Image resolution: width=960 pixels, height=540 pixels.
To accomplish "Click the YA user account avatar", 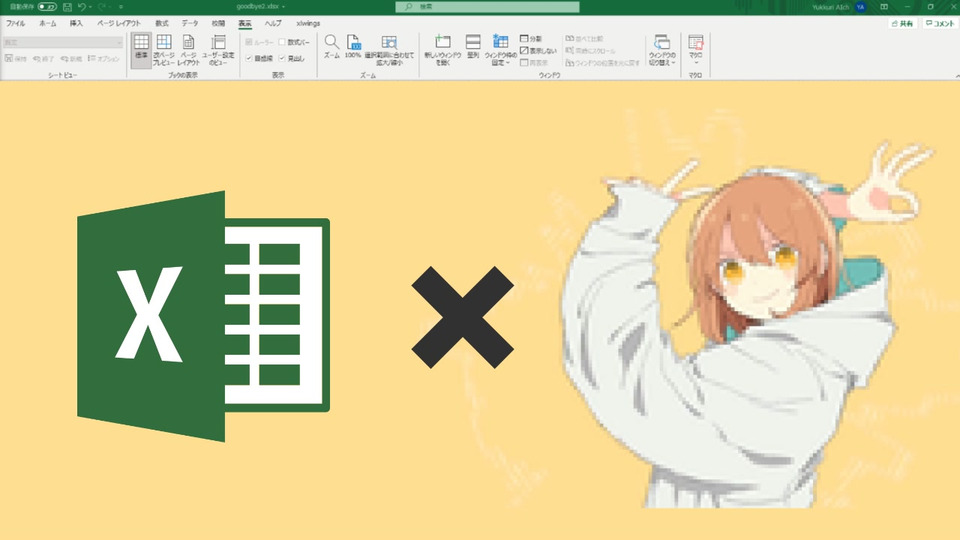I will pyautogui.click(x=861, y=7).
